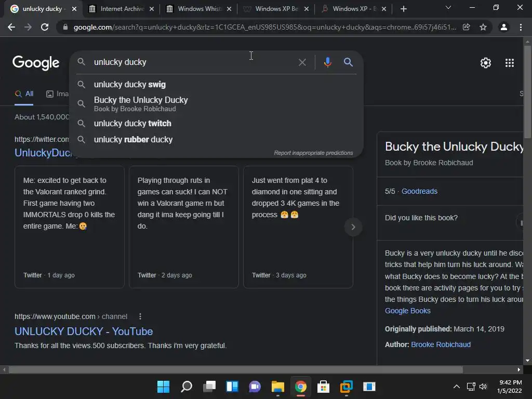Open UNLUCKY DUCKY - YouTube result
The width and height of the screenshot is (532, 399).
click(x=84, y=331)
